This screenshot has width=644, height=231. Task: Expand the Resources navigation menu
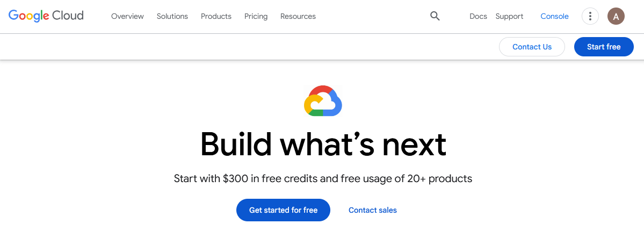pyautogui.click(x=298, y=16)
